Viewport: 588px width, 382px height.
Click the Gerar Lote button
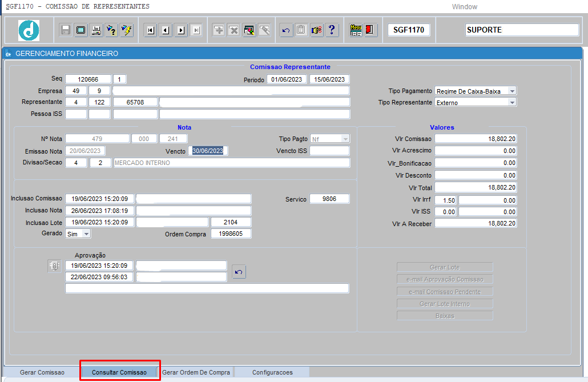coord(445,267)
